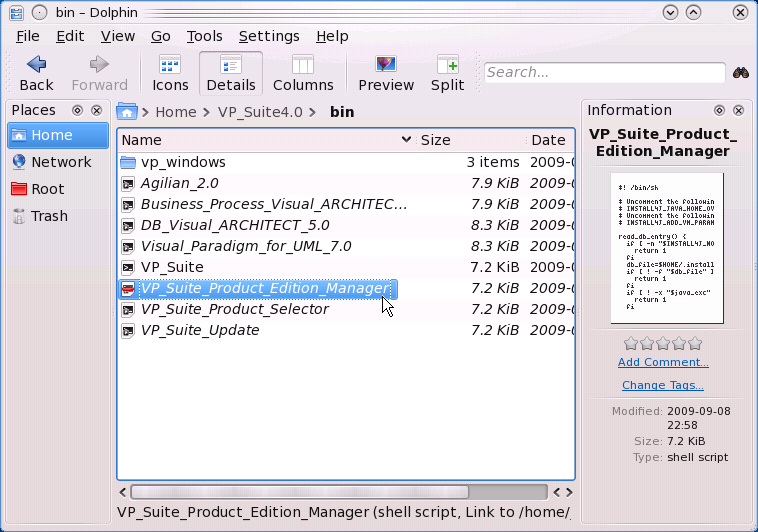Open the View menu
The width and height of the screenshot is (758, 532).
coord(118,36)
